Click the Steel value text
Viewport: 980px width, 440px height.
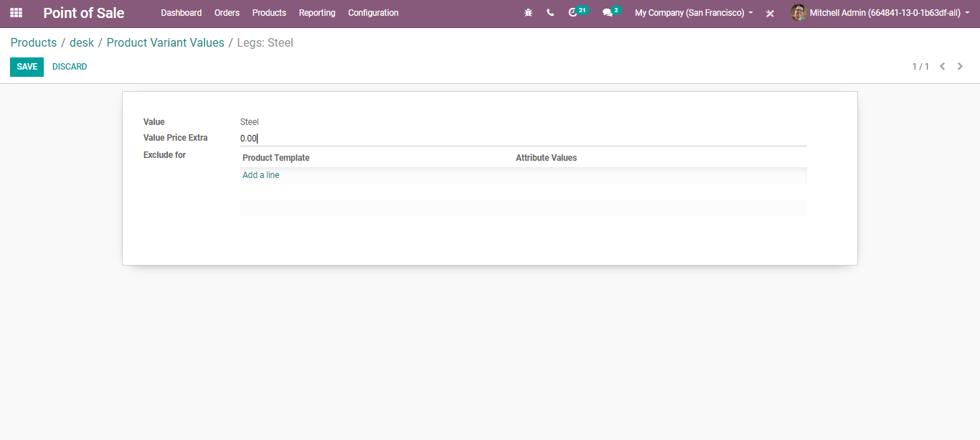250,122
